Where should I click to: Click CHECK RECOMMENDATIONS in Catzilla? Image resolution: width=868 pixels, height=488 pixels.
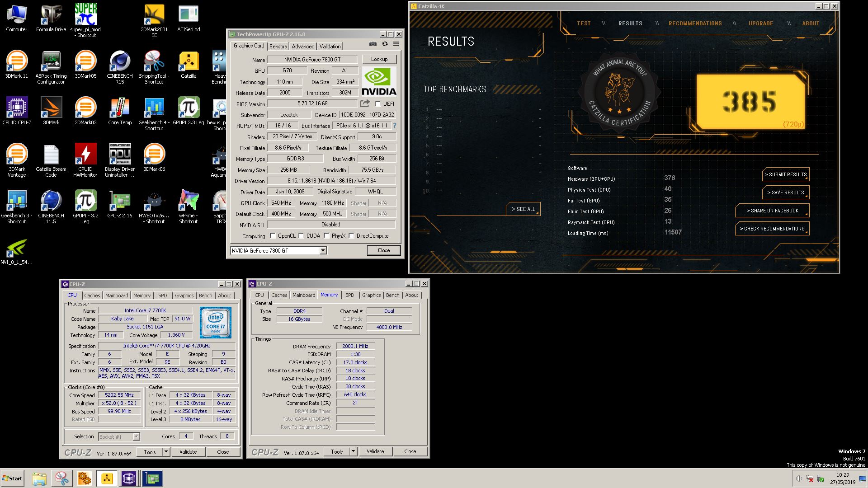tap(772, 229)
